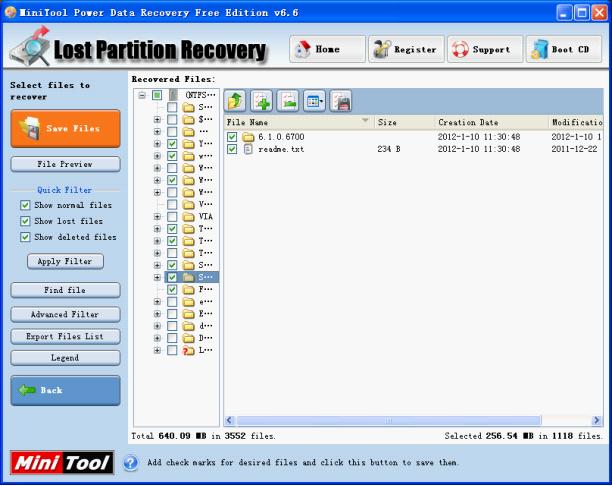Expand the lowercase d… folder node
The width and height of the screenshot is (612, 486).
point(157,326)
